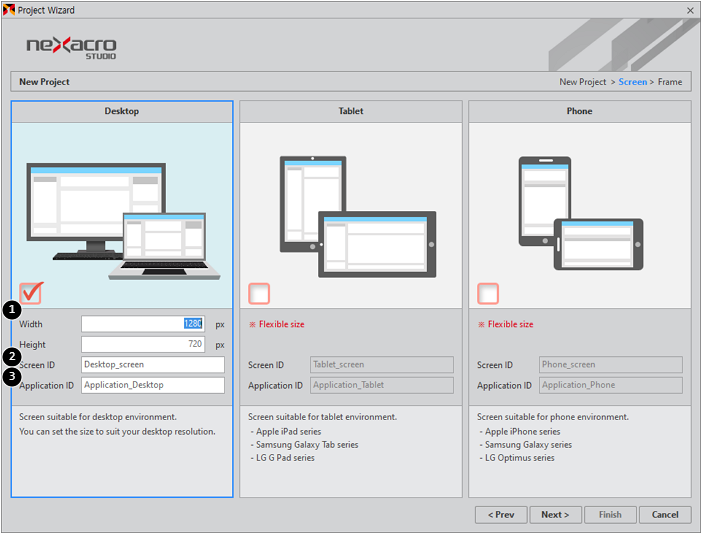Select the Phone column header
This screenshot has width=702, height=534.
(x=579, y=111)
